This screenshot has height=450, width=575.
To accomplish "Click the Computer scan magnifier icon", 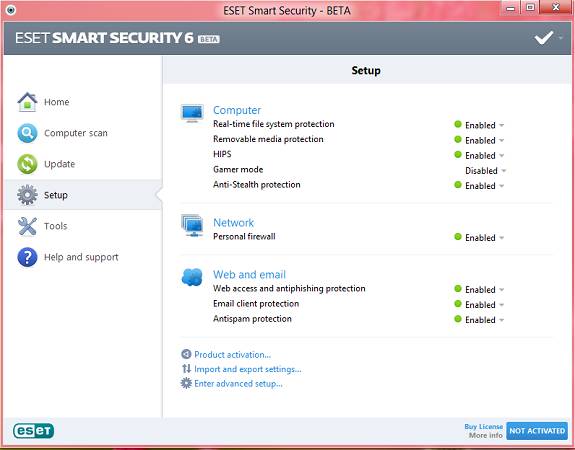I will [x=27, y=133].
